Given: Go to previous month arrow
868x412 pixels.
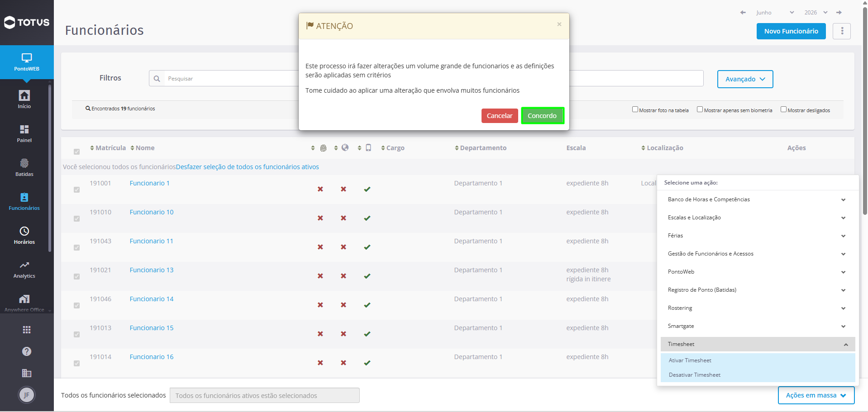Looking at the screenshot, I should click(x=743, y=13).
